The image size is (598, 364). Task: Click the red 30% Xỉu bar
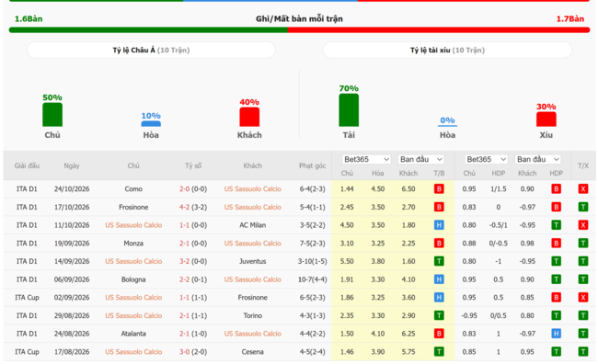pos(546,119)
